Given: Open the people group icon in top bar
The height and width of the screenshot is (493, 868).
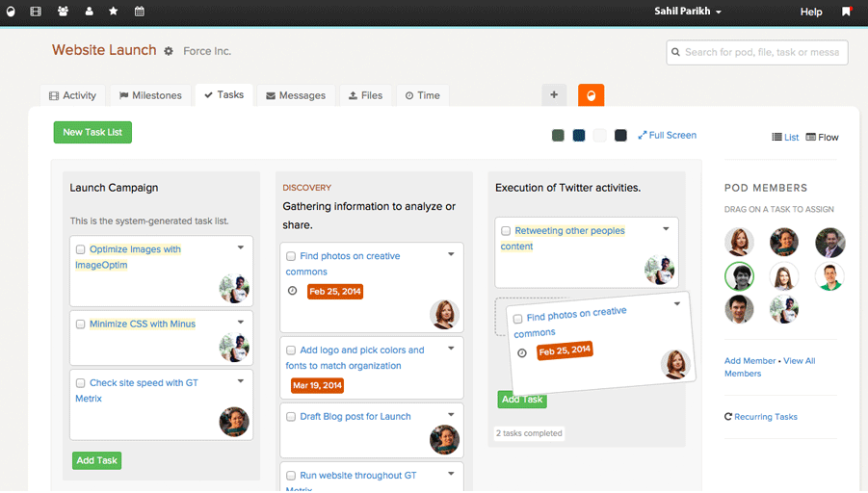Looking at the screenshot, I should [x=63, y=11].
